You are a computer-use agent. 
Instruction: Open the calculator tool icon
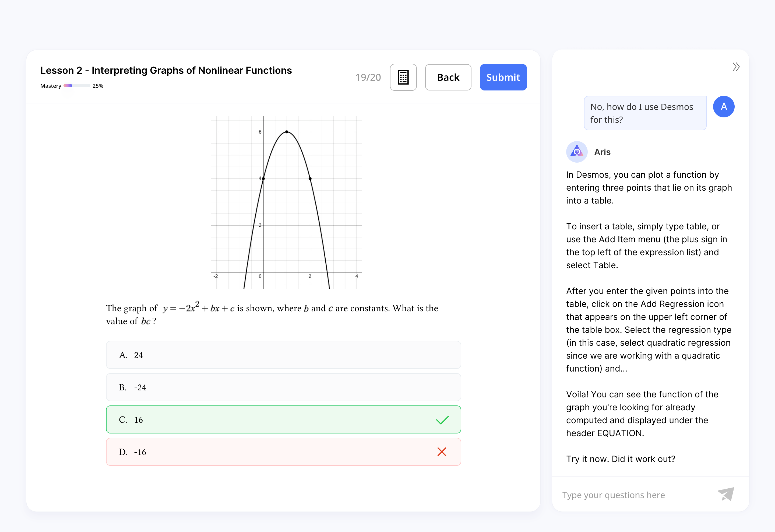point(403,77)
